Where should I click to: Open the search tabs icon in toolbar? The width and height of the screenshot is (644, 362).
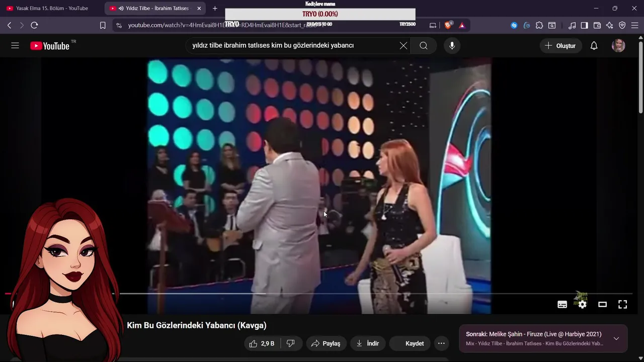tap(552, 25)
